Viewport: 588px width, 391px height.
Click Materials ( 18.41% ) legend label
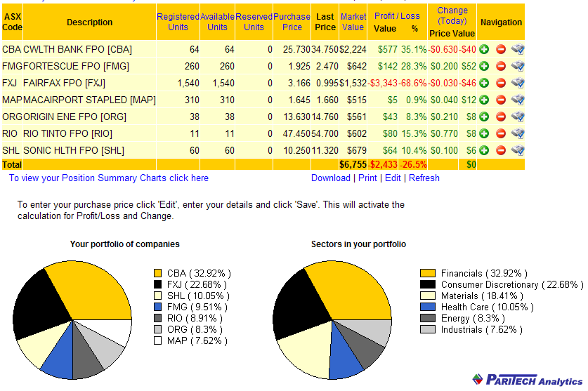point(482,296)
